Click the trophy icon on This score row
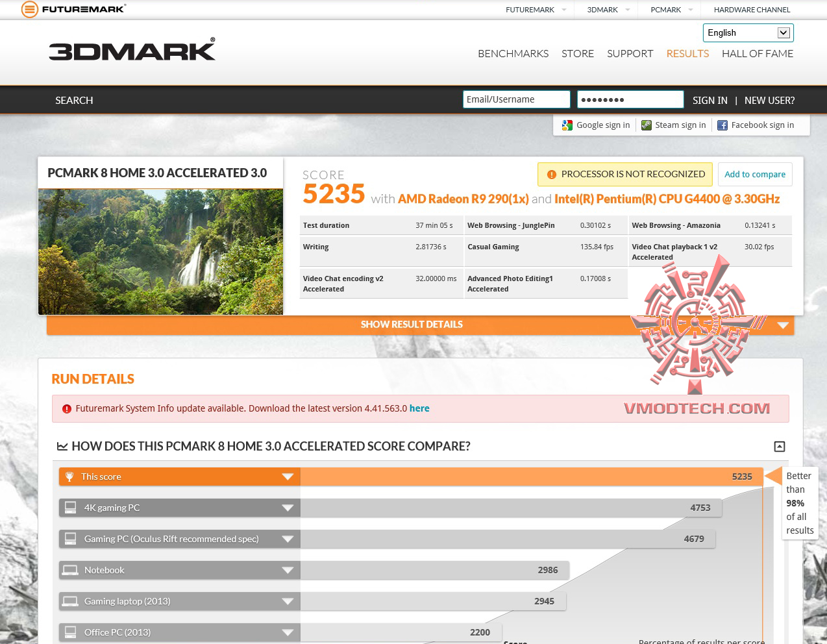The image size is (827, 644). point(69,477)
